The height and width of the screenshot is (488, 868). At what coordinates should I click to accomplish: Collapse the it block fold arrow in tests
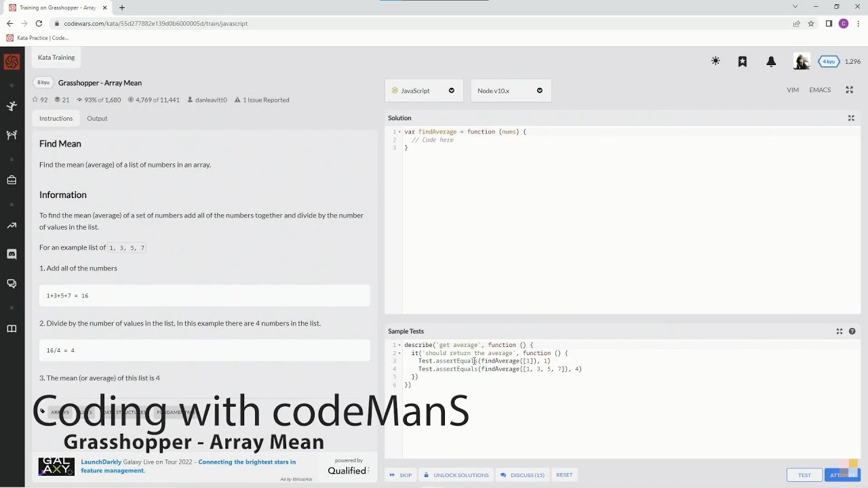399,353
